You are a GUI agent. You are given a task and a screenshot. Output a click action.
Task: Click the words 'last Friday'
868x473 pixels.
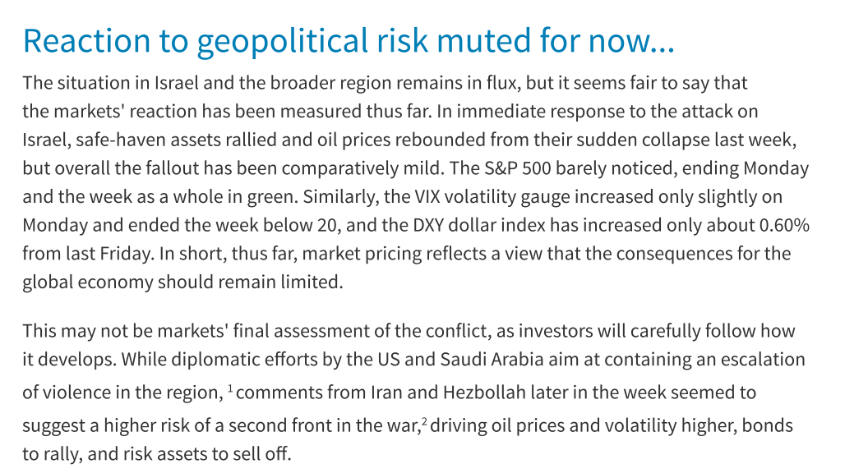point(108,254)
